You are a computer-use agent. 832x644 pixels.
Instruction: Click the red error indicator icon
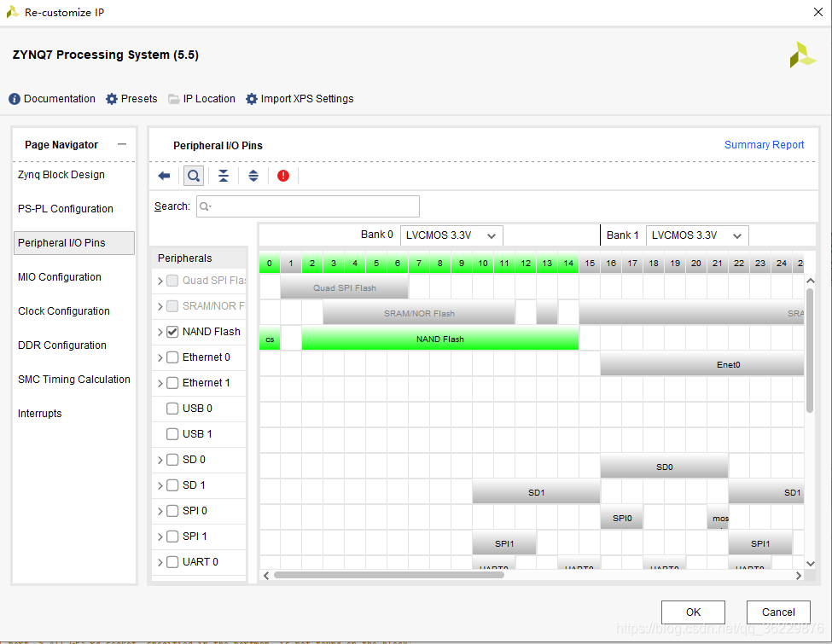coord(283,176)
